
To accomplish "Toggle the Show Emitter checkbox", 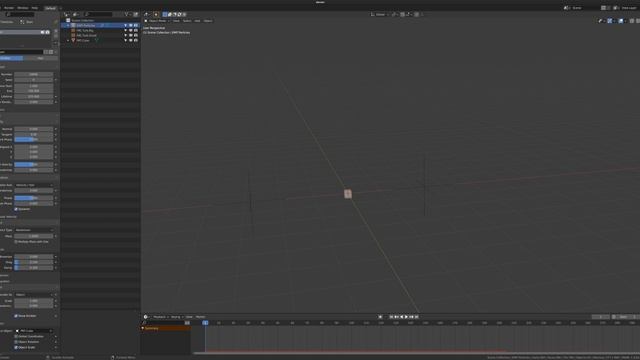I will point(16,316).
